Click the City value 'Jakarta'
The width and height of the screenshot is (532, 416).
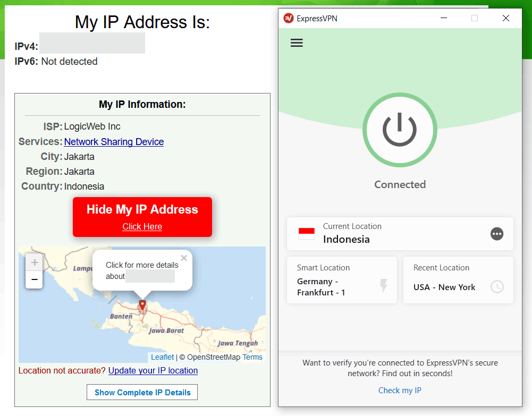(x=79, y=157)
